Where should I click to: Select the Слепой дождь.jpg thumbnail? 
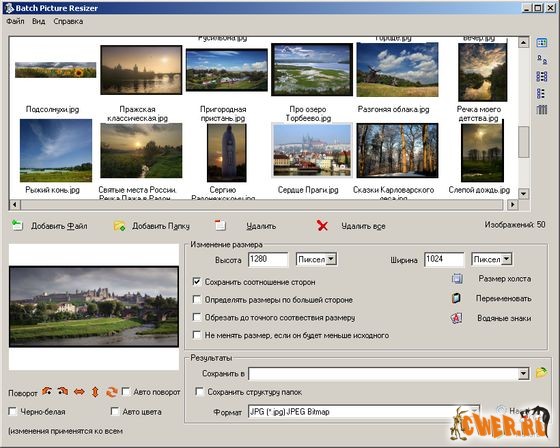click(x=482, y=153)
